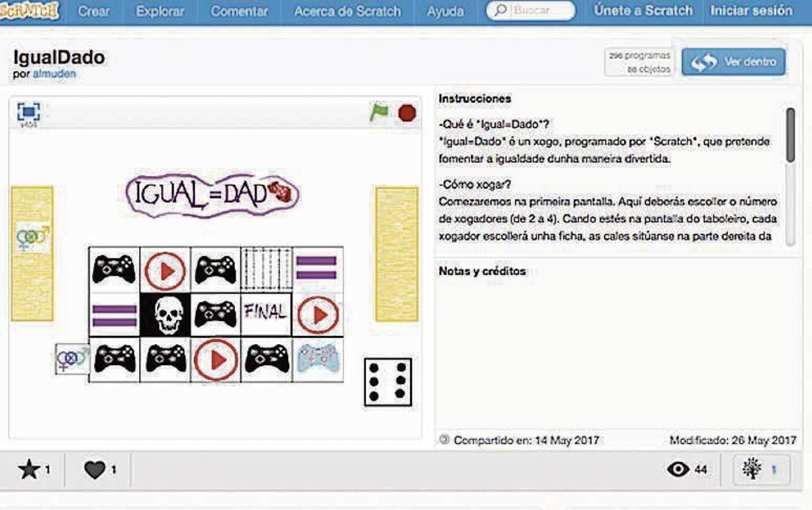This screenshot has width=812, height=510.
Task: Click the 296 programas stats box
Action: [x=639, y=62]
